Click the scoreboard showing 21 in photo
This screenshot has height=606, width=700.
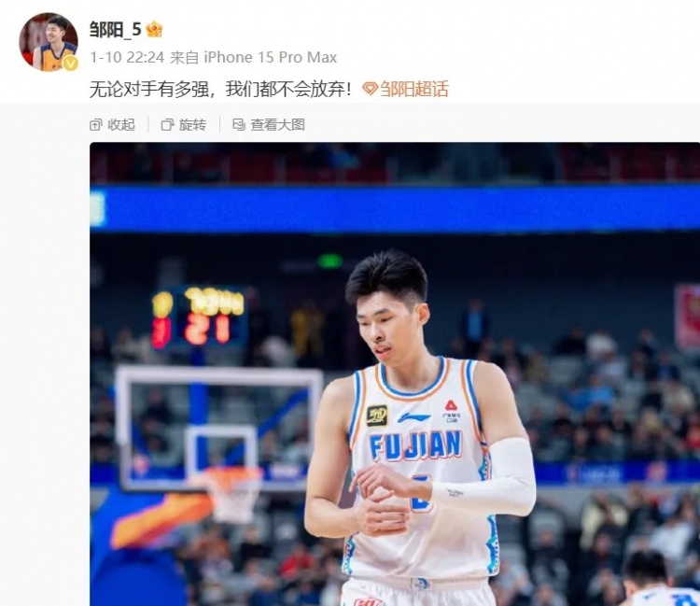(x=198, y=318)
